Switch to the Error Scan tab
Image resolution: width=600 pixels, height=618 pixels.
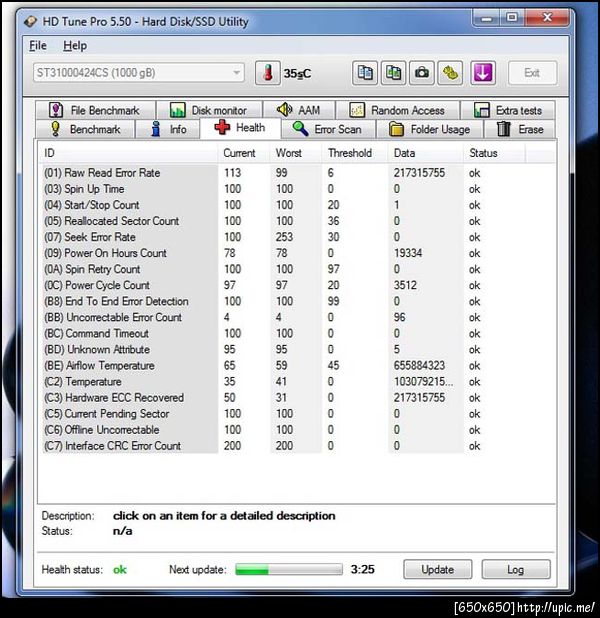[x=328, y=129]
